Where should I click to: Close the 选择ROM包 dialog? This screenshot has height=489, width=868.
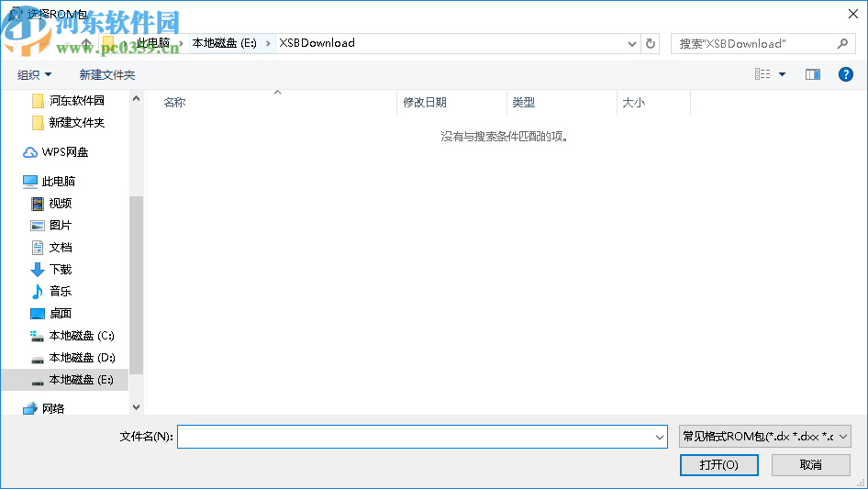(853, 14)
